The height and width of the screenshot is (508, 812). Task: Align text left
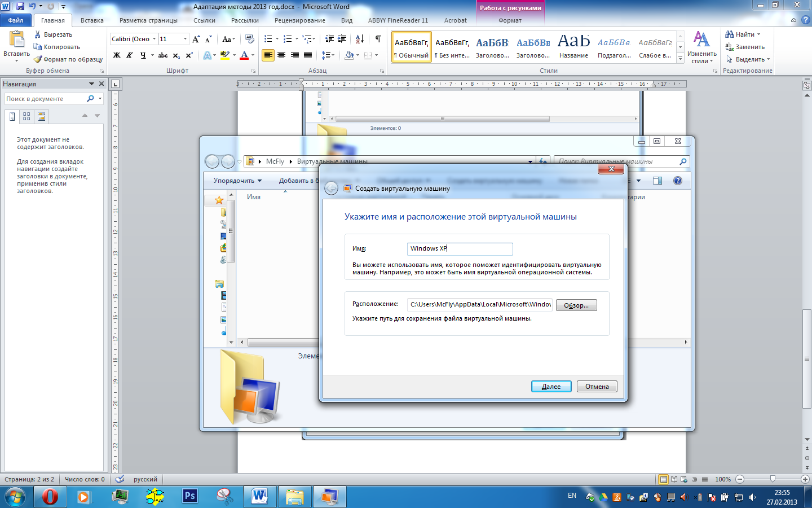pos(268,55)
